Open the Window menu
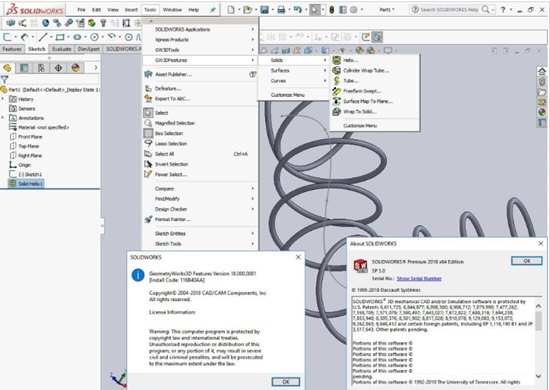 coord(172,10)
